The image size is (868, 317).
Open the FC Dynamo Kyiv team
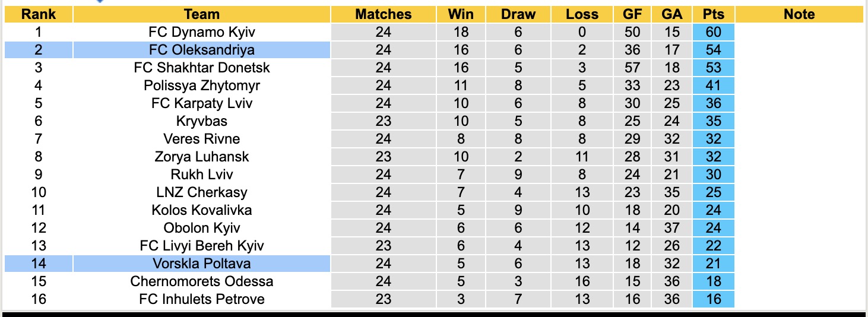[x=202, y=32]
